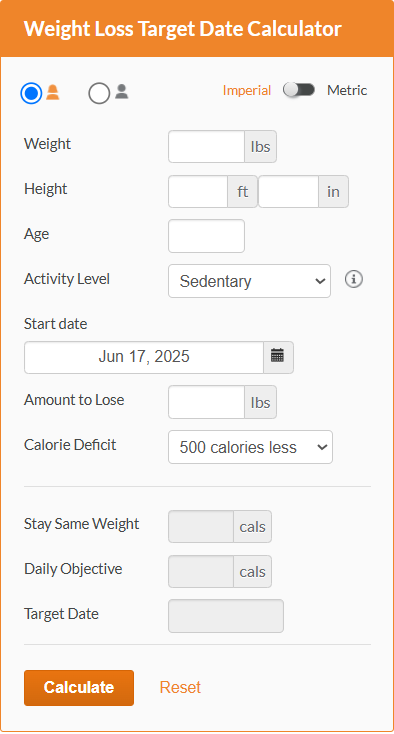The image size is (394, 734).
Task: Toggle Imperial/Metric unit switch
Action: click(299, 90)
